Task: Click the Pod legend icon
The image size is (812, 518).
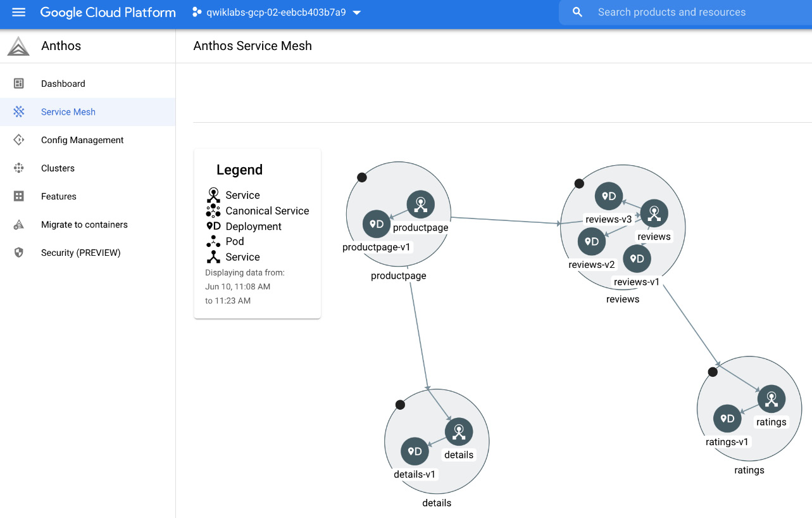Action: click(x=213, y=241)
